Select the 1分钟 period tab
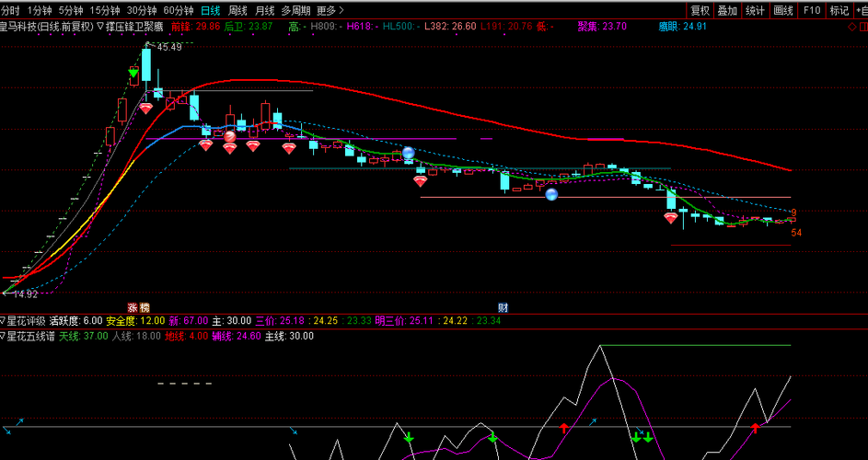 [40, 10]
